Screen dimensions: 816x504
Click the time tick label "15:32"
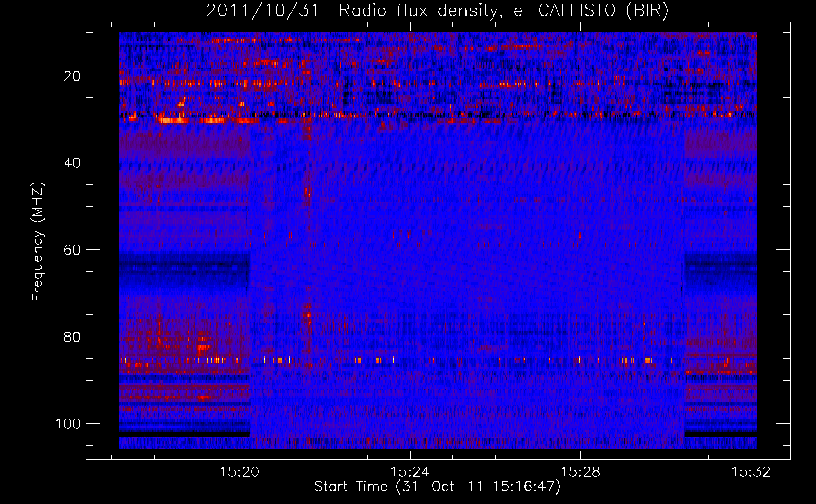751,472
